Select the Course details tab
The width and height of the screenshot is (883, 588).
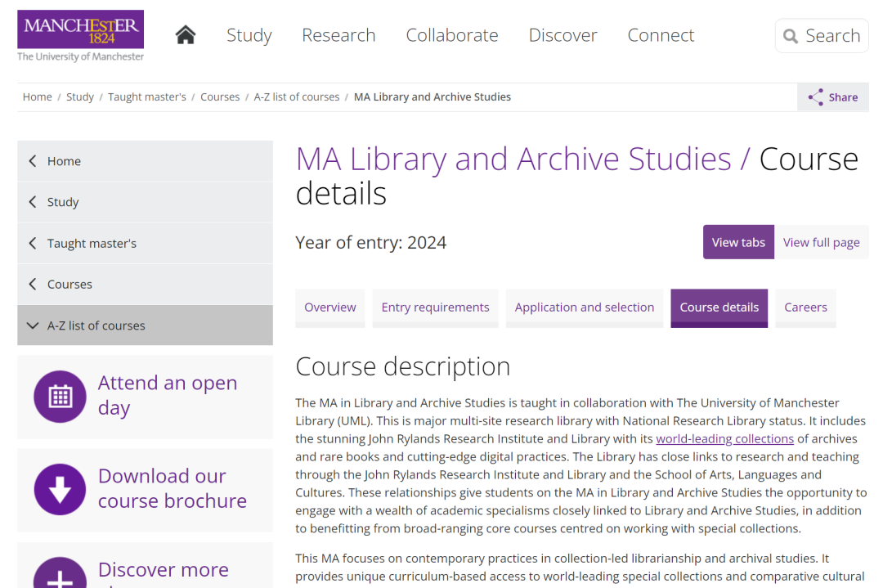(719, 307)
